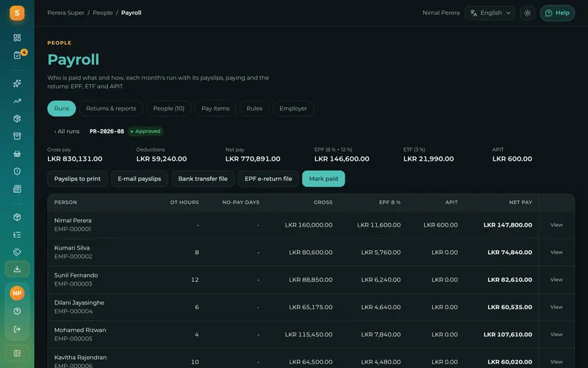Switch to Rules tab
The image size is (588, 368).
coord(254,108)
